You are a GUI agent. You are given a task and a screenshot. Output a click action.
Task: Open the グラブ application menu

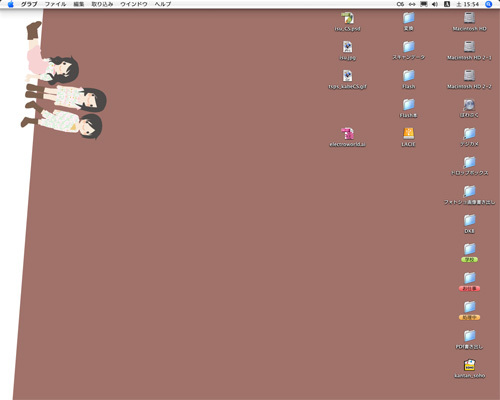(29, 4)
